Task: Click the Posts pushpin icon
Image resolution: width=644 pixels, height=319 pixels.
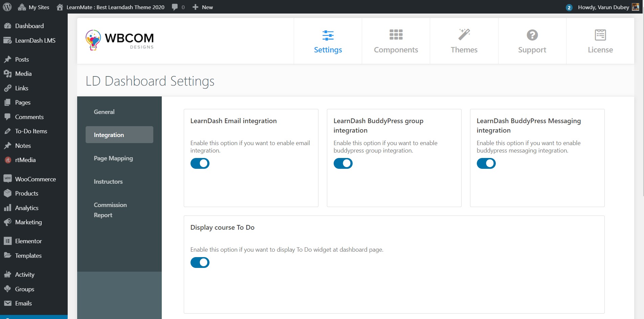Action: tap(7, 60)
